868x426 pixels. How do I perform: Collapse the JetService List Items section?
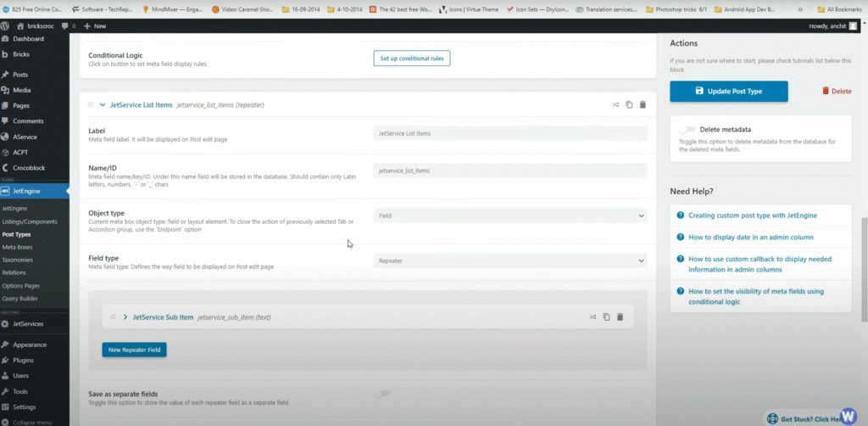click(x=103, y=104)
